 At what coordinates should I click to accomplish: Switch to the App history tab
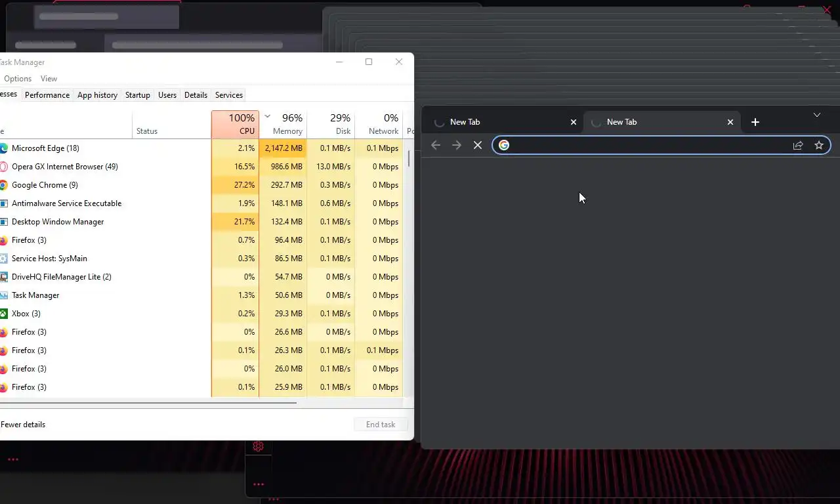pyautogui.click(x=97, y=95)
